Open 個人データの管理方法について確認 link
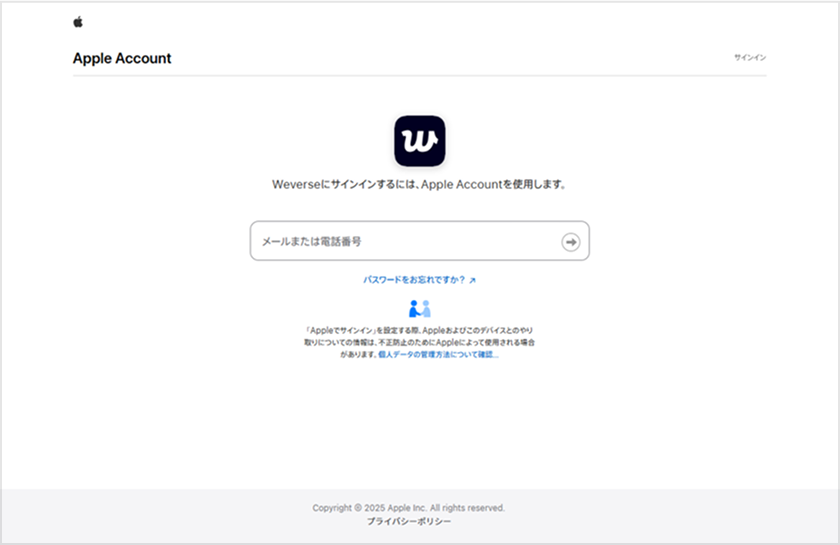This screenshot has width=840, height=545. point(438,355)
